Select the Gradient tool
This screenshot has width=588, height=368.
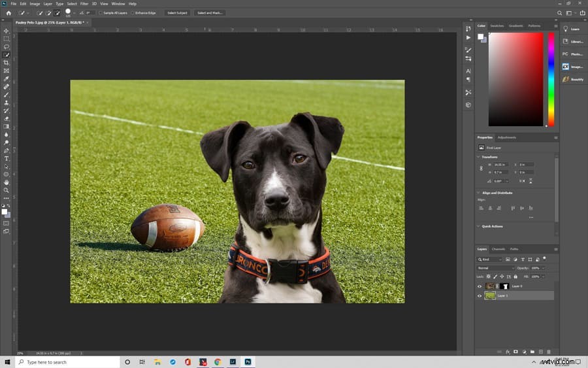pos(7,126)
